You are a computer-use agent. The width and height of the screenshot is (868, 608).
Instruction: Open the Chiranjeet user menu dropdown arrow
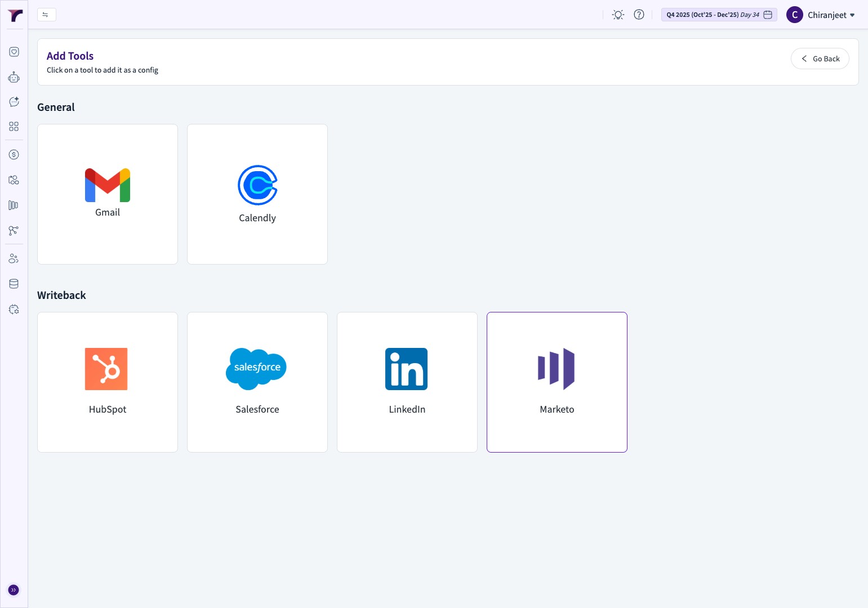pyautogui.click(x=852, y=15)
